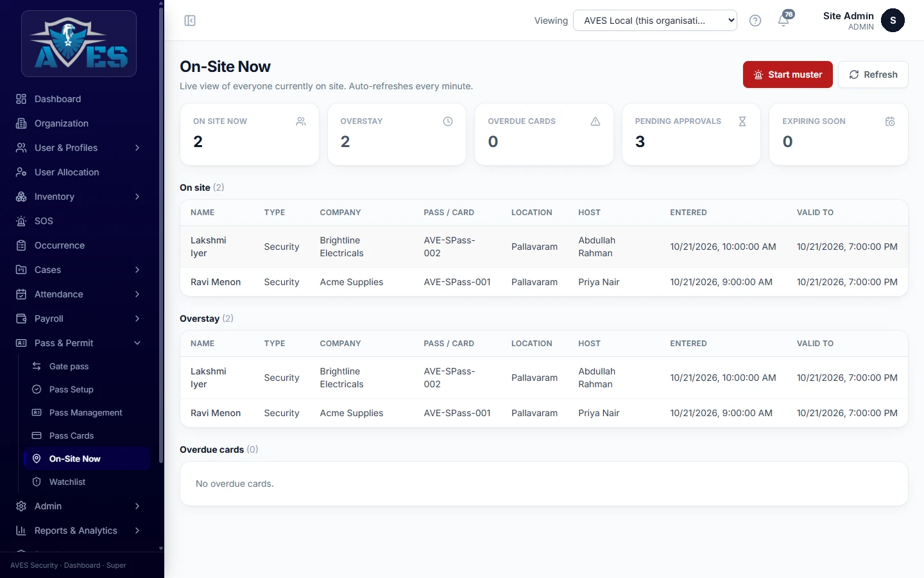Image resolution: width=924 pixels, height=578 pixels.
Task: Click the SOS siren icon
Action: [21, 221]
